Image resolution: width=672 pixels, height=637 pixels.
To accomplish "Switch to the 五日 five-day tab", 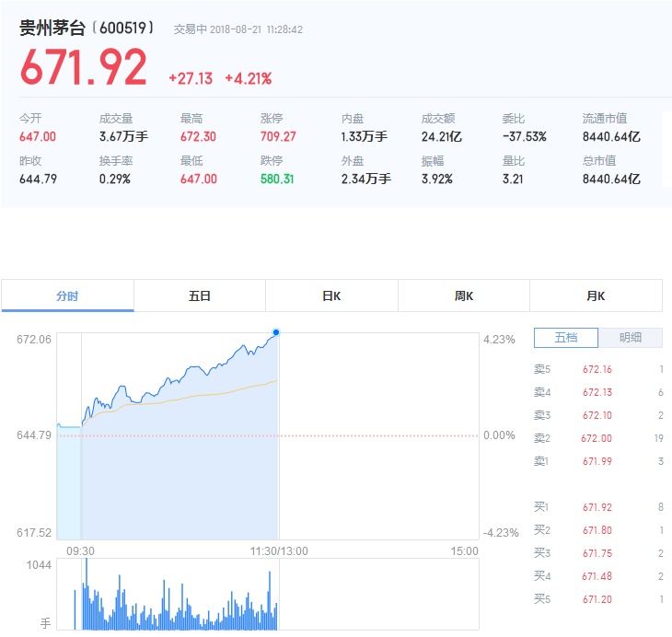I will [200, 295].
